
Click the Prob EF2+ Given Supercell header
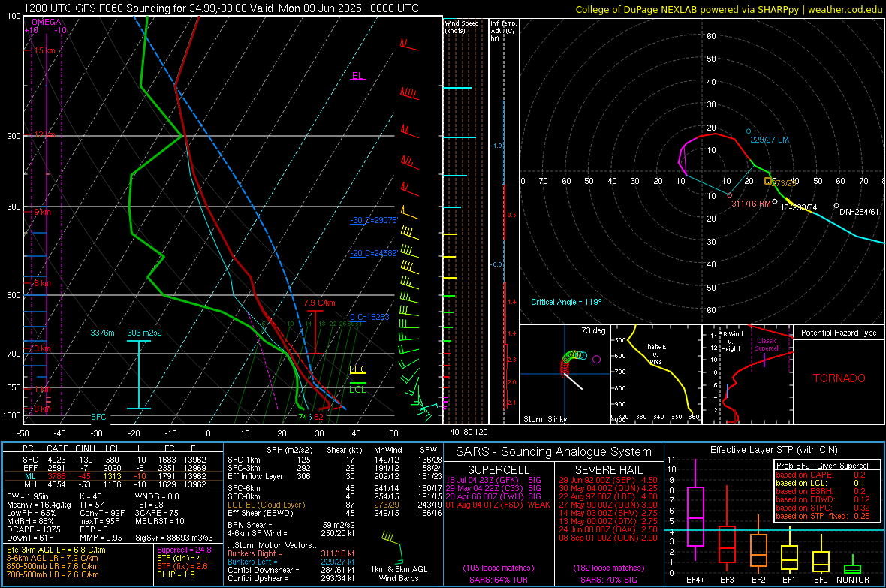point(823,466)
